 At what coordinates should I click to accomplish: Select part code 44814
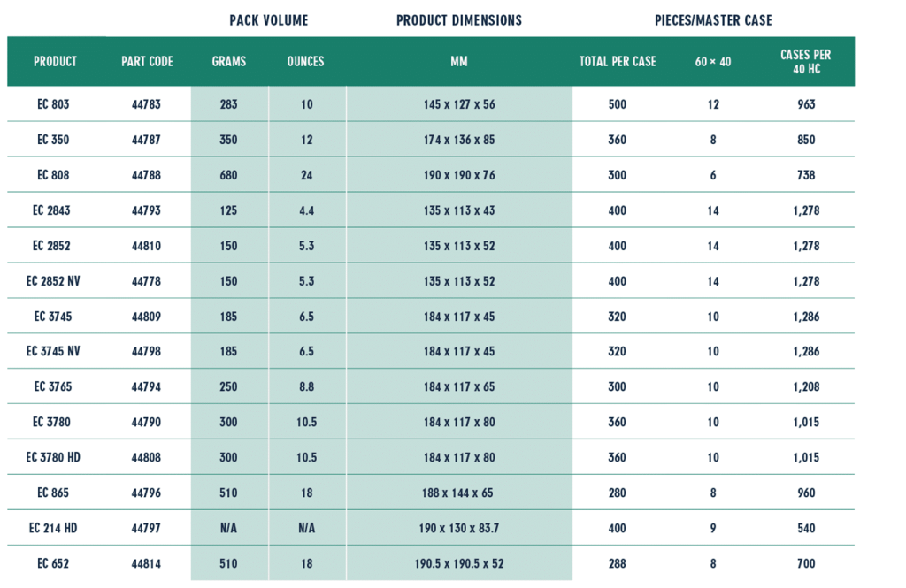tap(147, 563)
